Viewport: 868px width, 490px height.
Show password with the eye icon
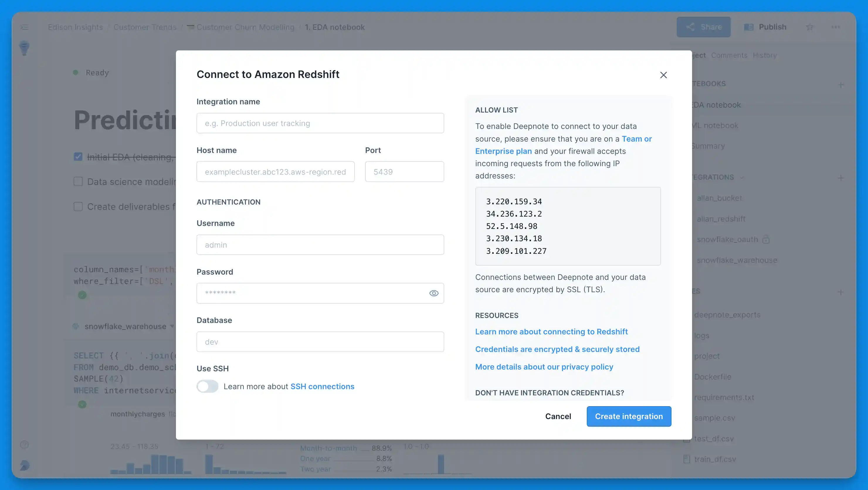(x=434, y=293)
